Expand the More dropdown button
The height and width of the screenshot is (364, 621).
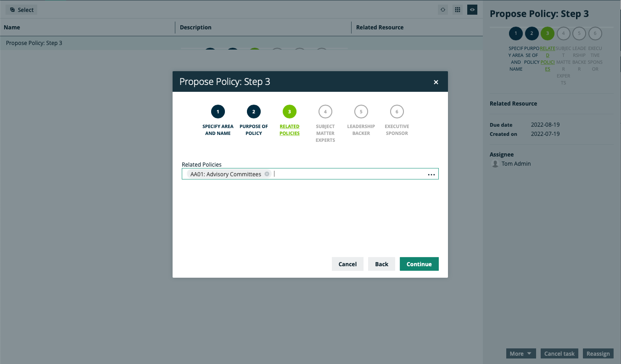521,353
